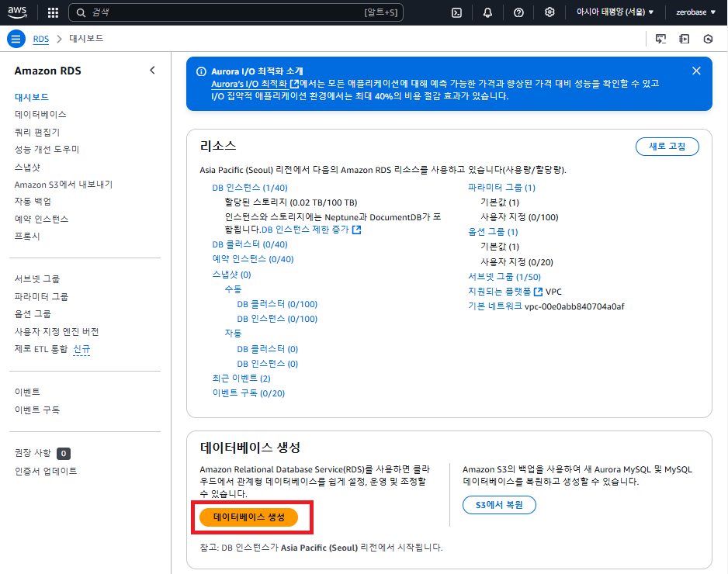Select 대시보드 in the sidebar
728x574 pixels.
click(x=32, y=97)
